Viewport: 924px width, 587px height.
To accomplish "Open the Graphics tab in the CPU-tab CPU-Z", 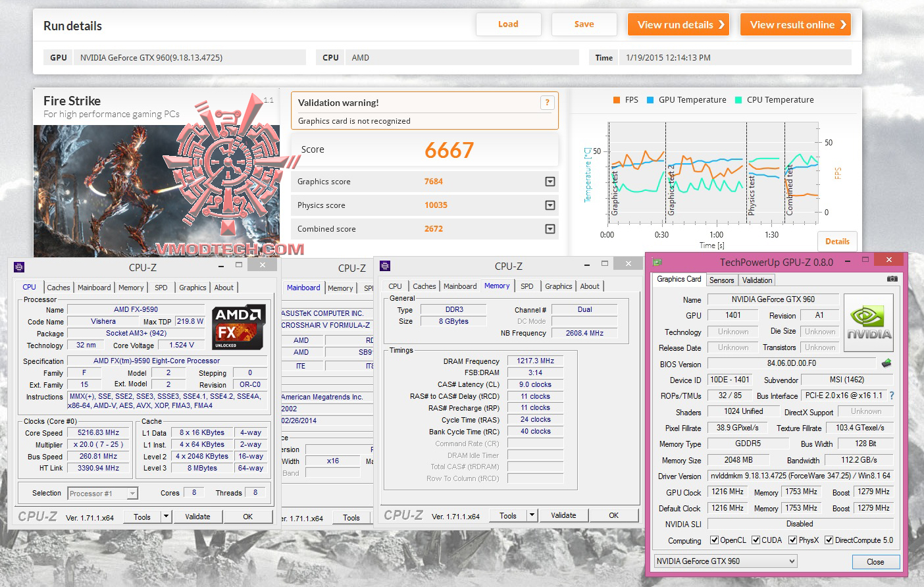I will click(192, 288).
